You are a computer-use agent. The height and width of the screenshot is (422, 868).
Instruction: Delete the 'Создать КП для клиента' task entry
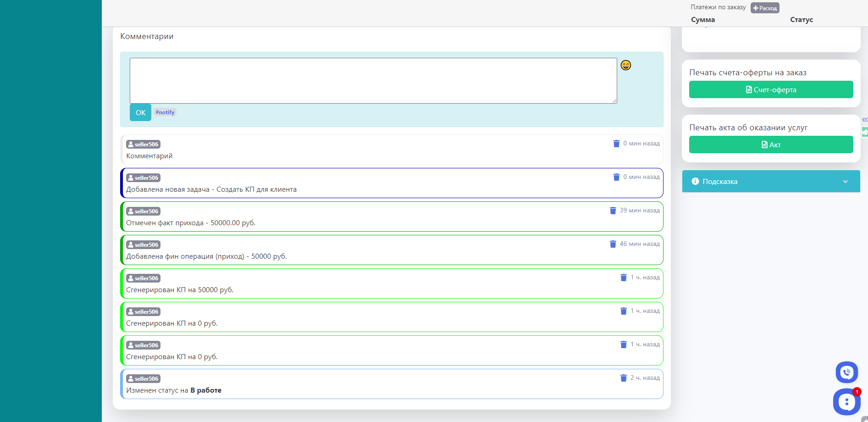coord(616,177)
